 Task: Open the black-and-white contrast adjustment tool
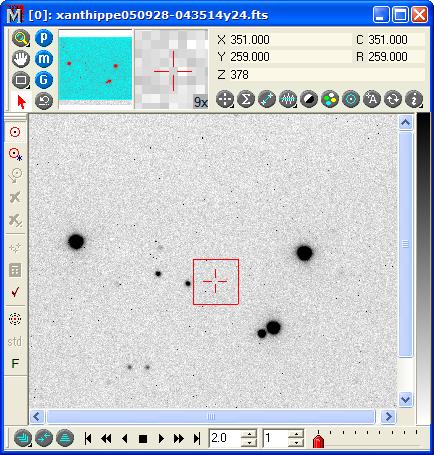pyautogui.click(x=309, y=99)
